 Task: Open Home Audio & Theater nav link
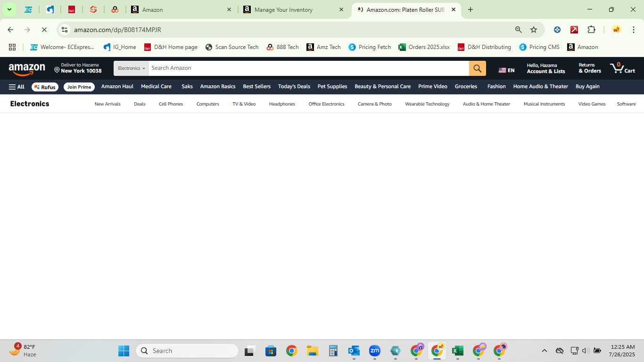point(541,87)
